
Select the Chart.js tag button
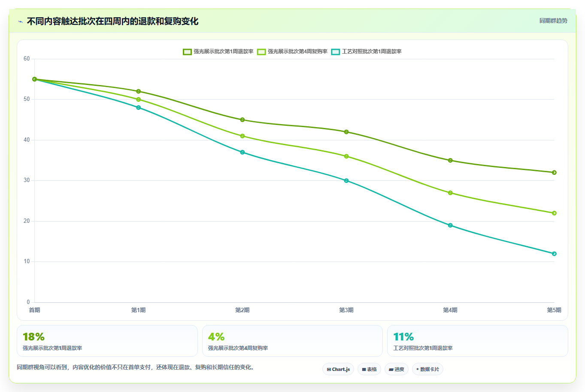coord(338,369)
